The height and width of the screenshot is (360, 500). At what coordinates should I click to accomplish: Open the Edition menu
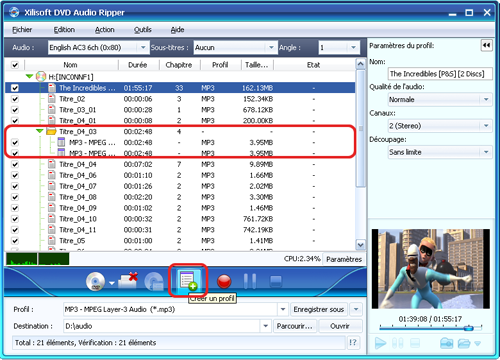pos(64,30)
